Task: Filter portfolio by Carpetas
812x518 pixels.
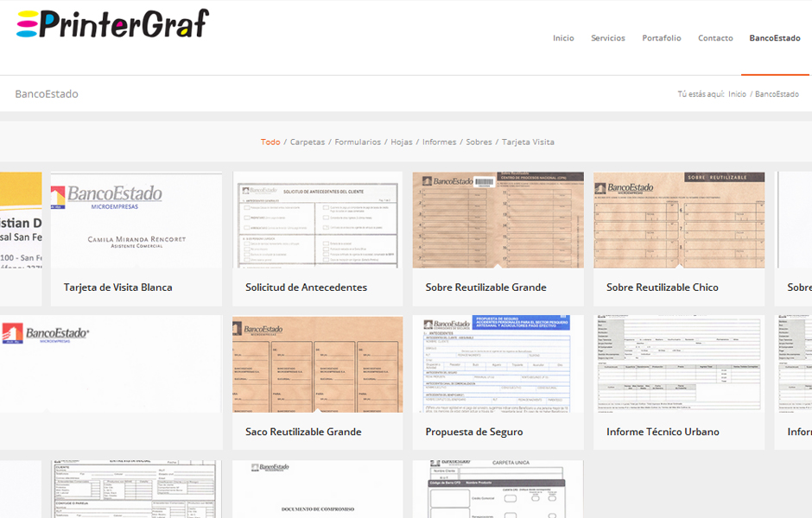Action: click(x=307, y=142)
